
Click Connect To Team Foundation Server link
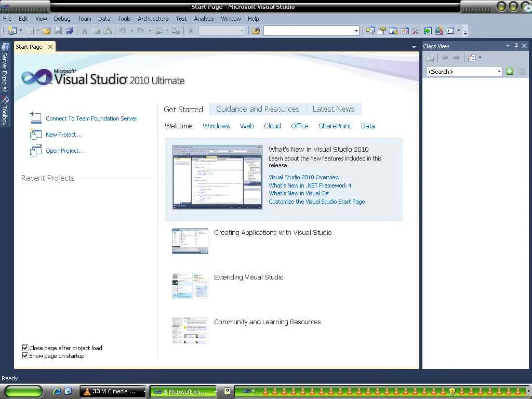coord(91,118)
